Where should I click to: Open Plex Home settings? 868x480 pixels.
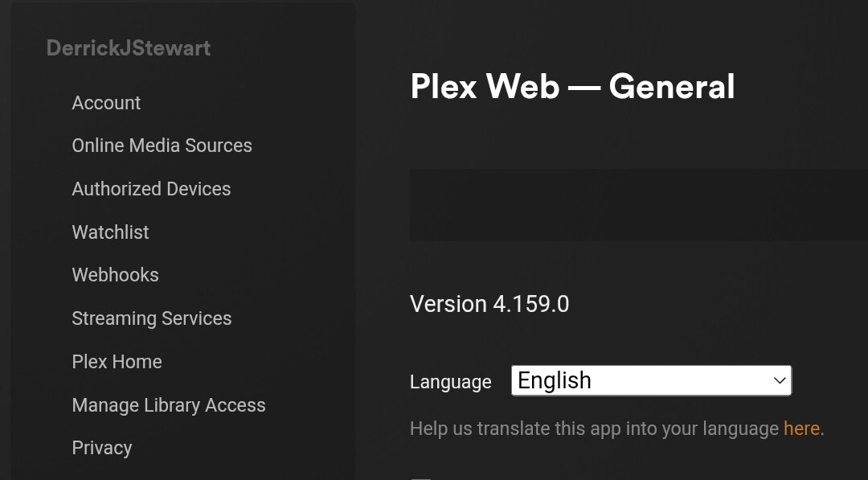117,362
